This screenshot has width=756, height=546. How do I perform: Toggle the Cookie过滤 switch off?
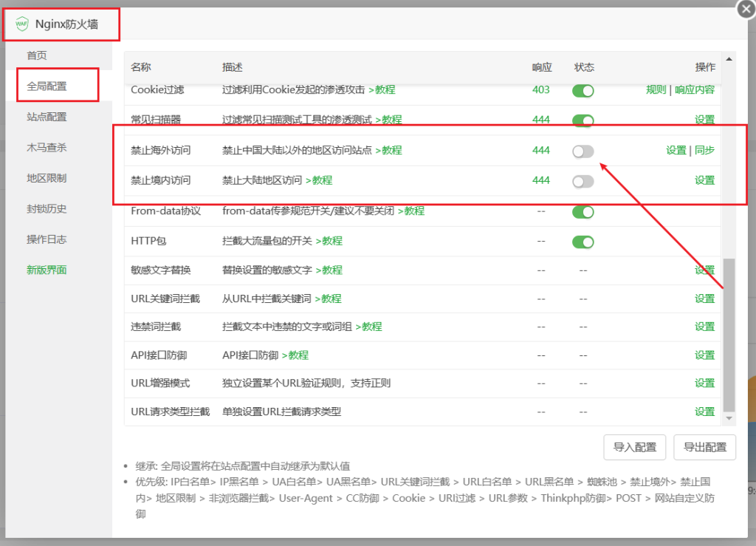click(583, 90)
